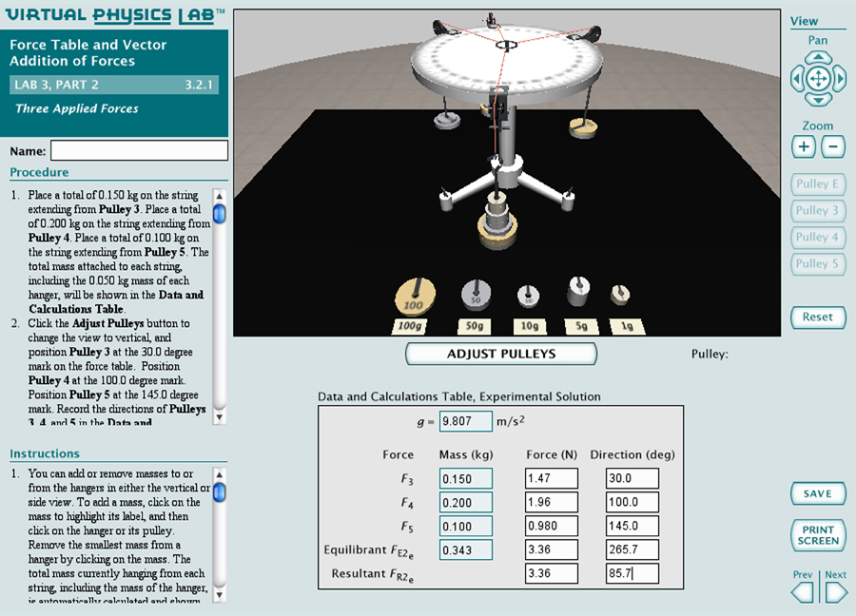Zoom out with the minus button
The width and height of the screenshot is (856, 616).
(832, 146)
